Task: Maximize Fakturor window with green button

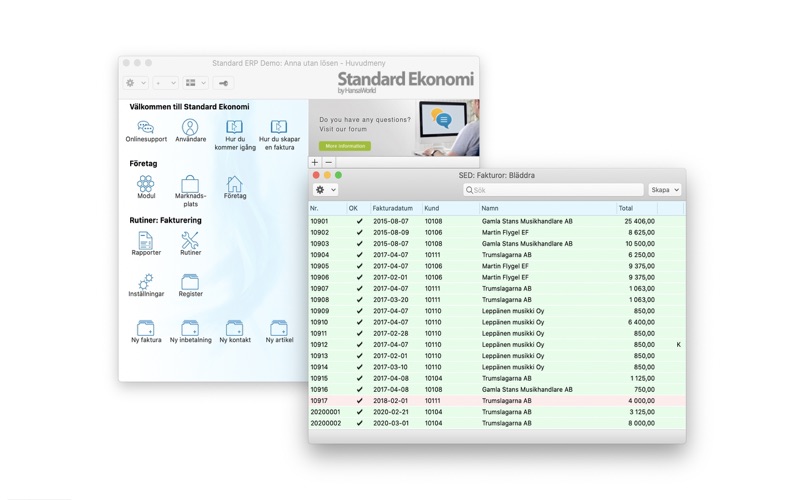Action: point(338,175)
